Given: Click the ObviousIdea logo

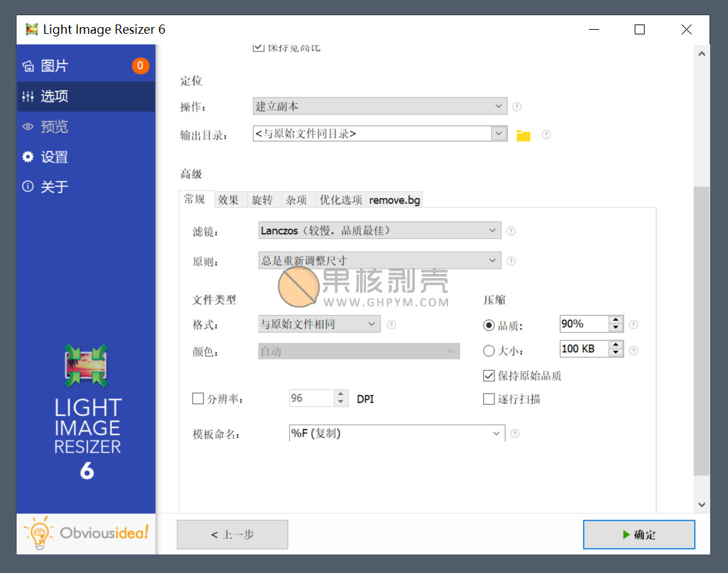Looking at the screenshot, I should [x=86, y=533].
